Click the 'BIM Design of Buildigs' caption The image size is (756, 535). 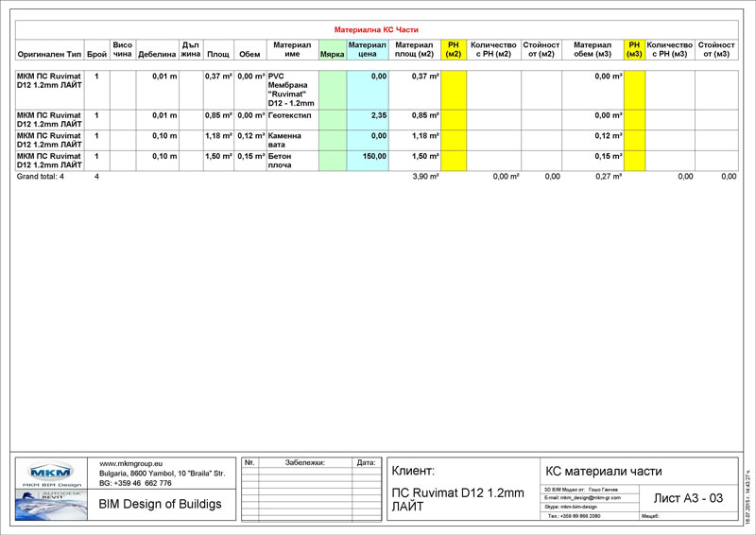(160, 504)
